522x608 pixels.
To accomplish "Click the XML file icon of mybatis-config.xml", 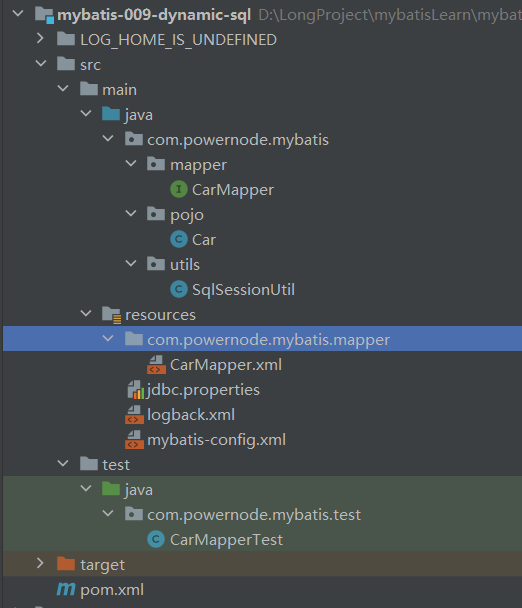I will (134, 440).
